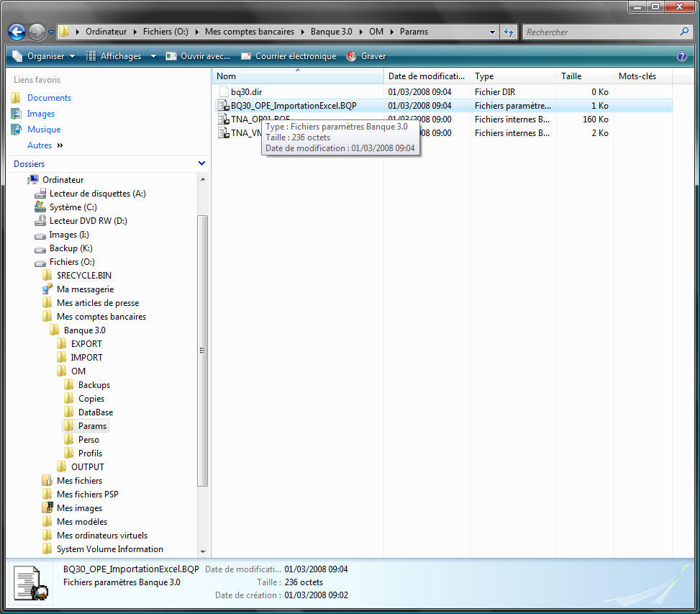Click the Help question mark icon
This screenshot has height=614, width=700.
(x=682, y=56)
